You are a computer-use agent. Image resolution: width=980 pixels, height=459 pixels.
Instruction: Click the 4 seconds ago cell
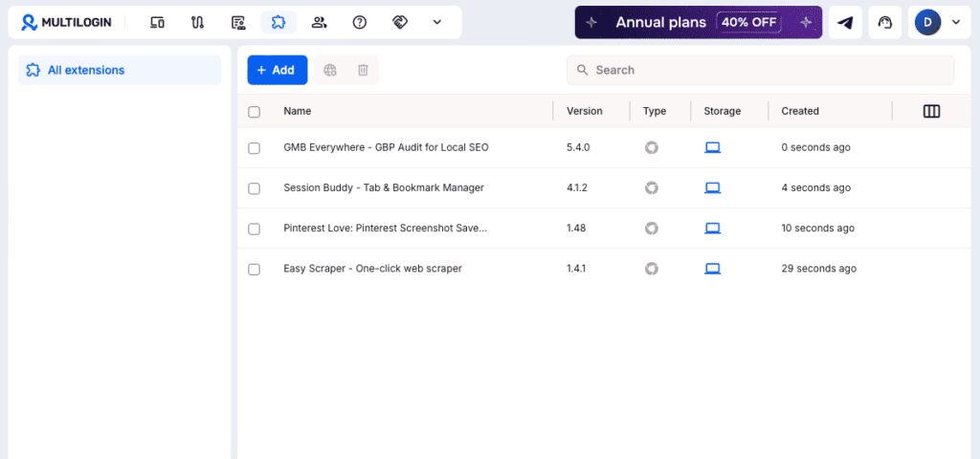coord(815,187)
